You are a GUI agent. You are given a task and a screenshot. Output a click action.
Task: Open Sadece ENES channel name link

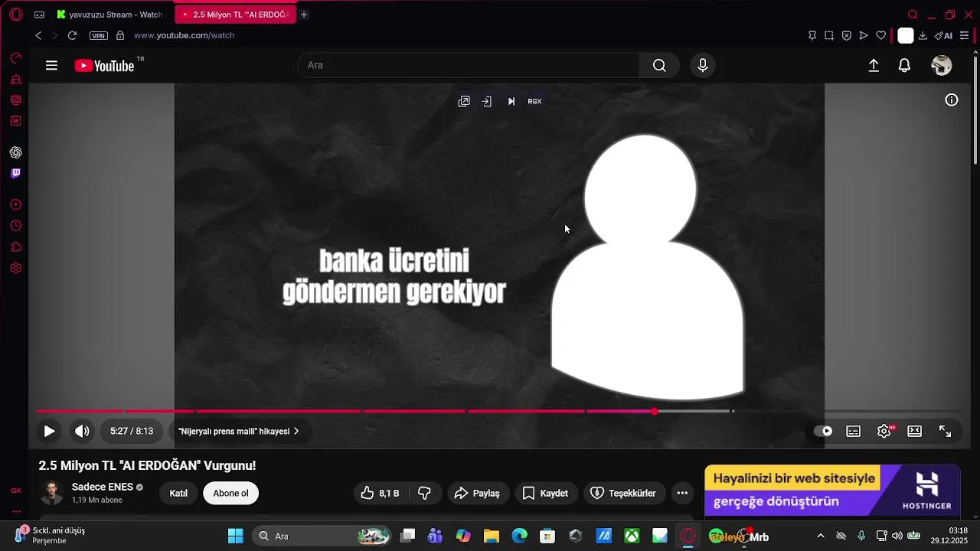pos(103,487)
